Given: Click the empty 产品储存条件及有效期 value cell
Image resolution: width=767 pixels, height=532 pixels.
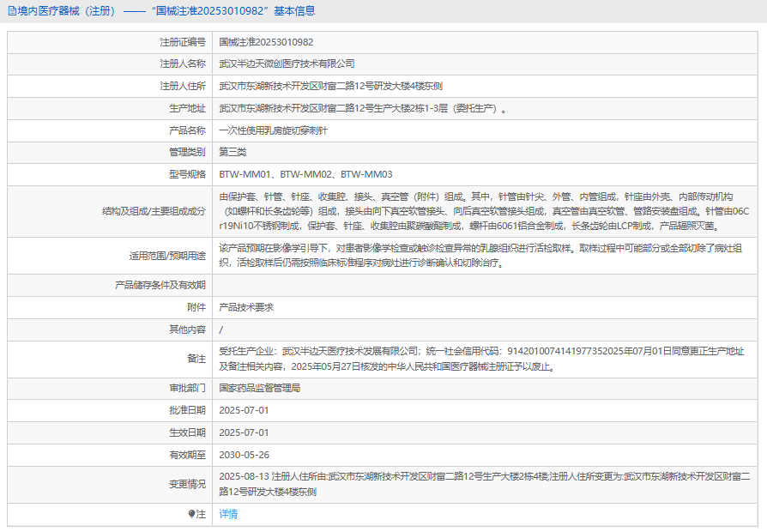Looking at the screenshot, I should [x=485, y=285].
